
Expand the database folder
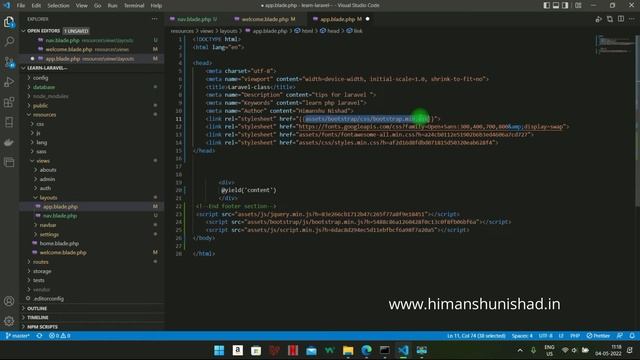click(44, 87)
